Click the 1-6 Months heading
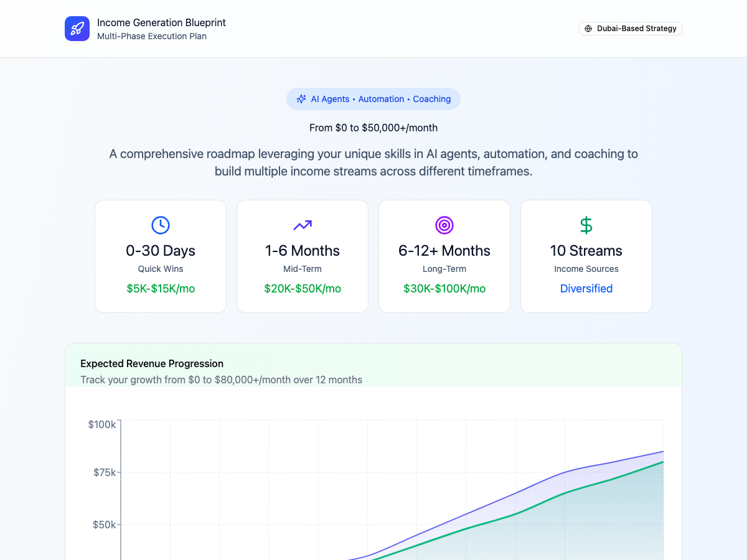This screenshot has height=560, width=747. click(303, 251)
